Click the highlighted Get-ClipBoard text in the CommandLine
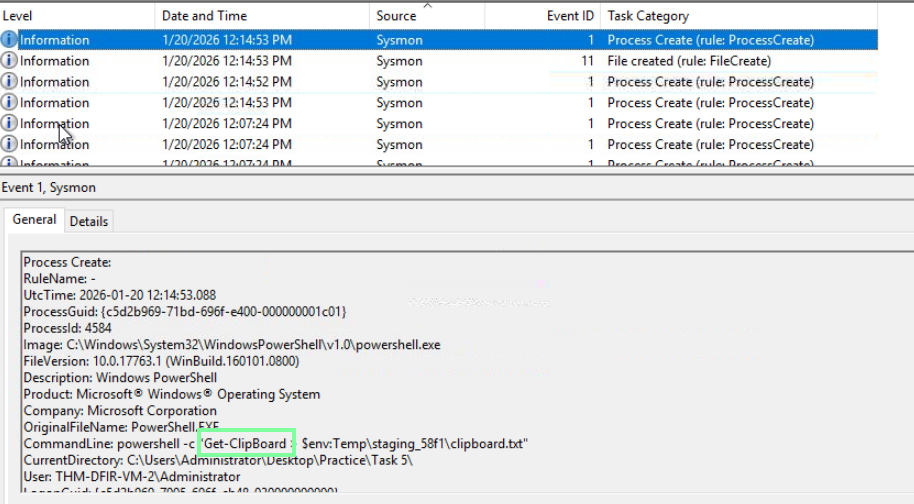 pyautogui.click(x=246, y=443)
